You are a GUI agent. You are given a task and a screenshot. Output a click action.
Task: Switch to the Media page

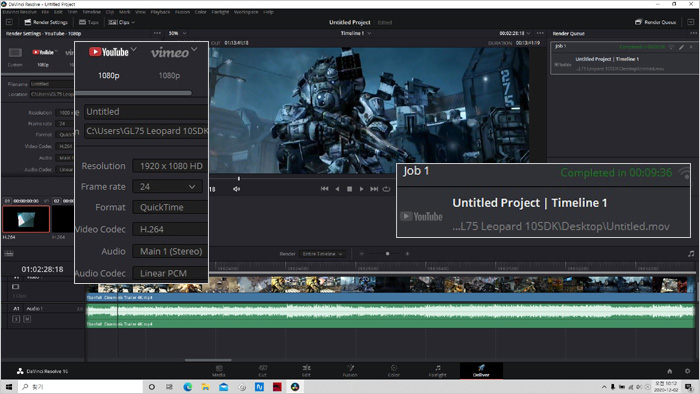(219, 371)
